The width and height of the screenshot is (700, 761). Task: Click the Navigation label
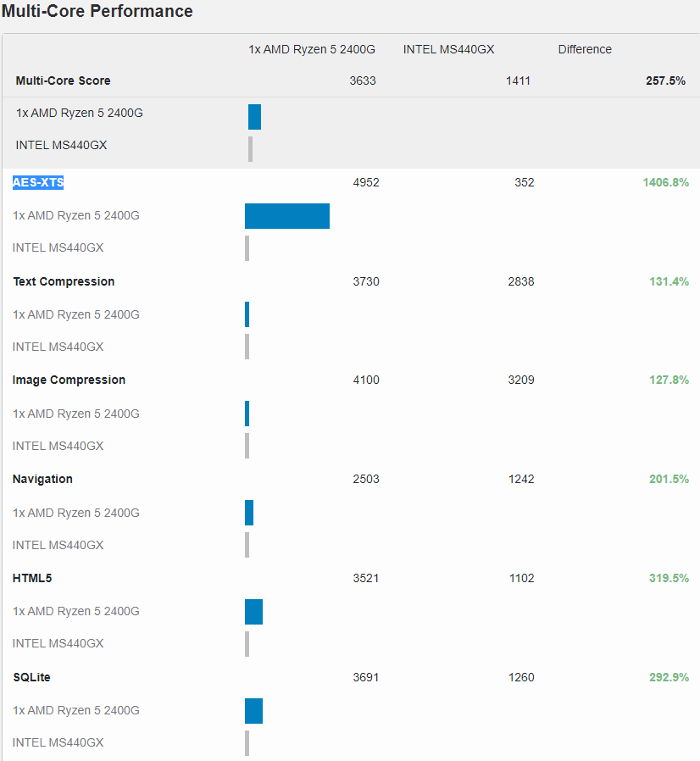[x=42, y=479]
